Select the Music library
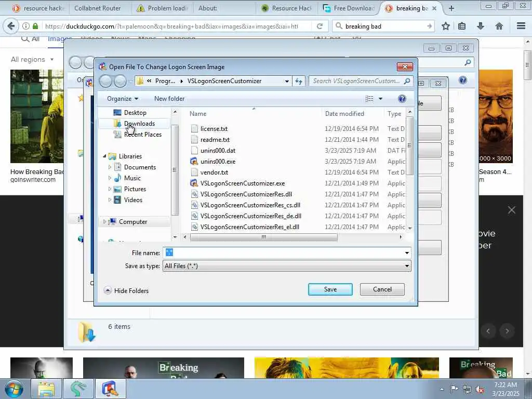The width and height of the screenshot is (532, 399). pyautogui.click(x=132, y=178)
